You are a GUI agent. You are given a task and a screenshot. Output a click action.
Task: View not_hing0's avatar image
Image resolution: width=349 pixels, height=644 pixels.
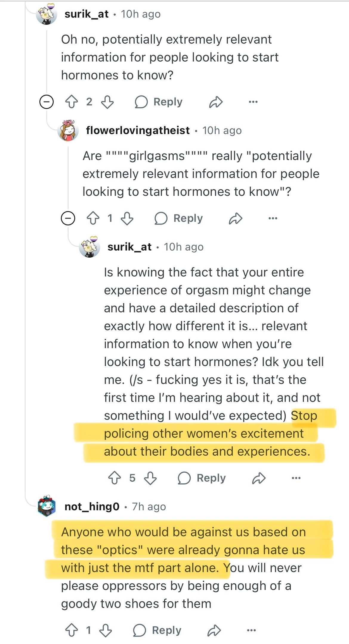[47, 506]
